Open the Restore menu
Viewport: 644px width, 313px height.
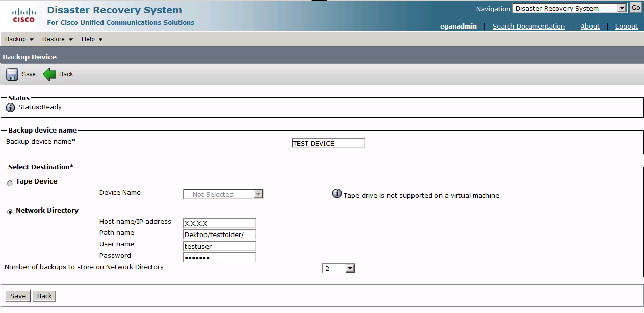coord(58,39)
